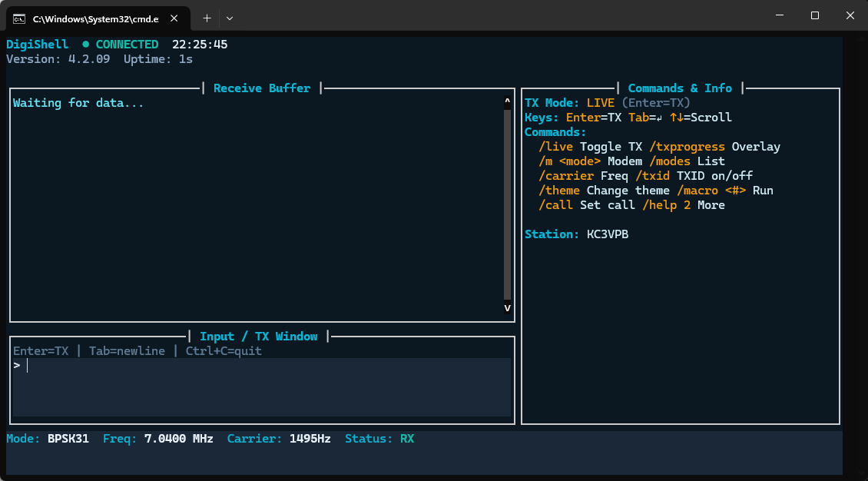
Task: Open the terminal tab dropdown chevron
Action: tap(229, 18)
